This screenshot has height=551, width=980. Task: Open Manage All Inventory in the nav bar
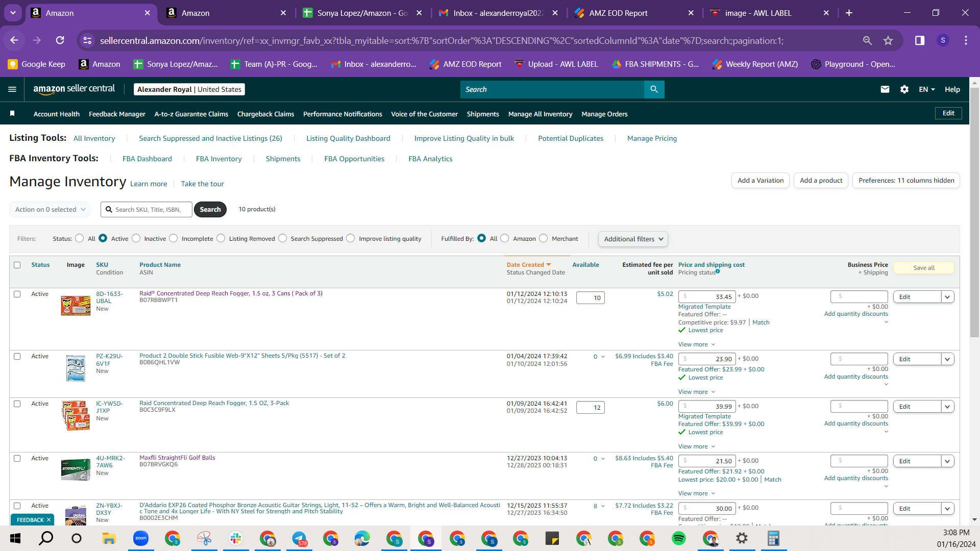(x=540, y=114)
